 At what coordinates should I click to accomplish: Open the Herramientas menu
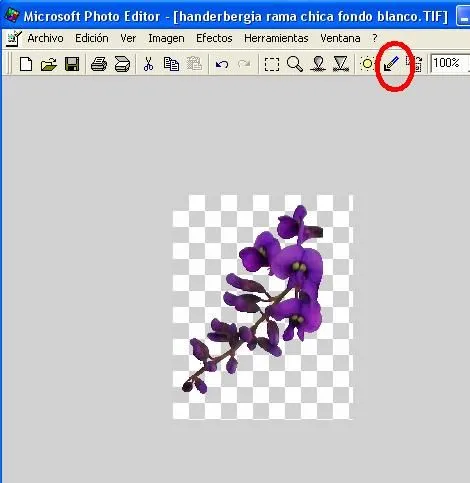coord(276,38)
